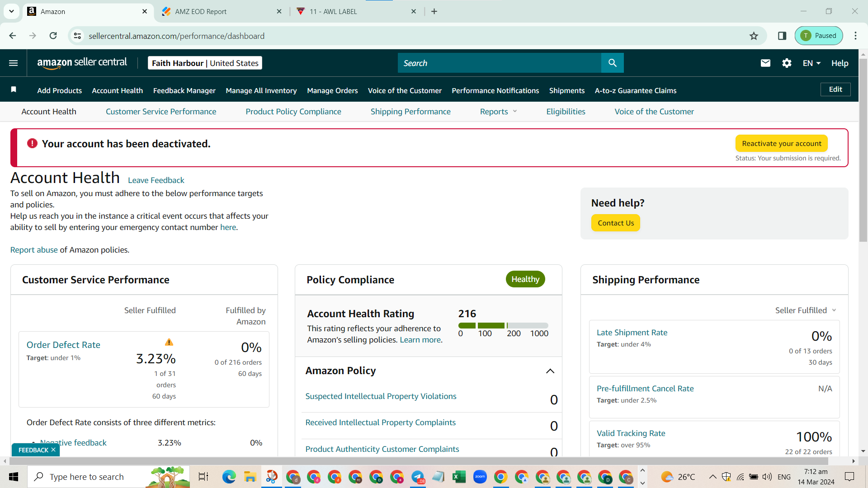The width and height of the screenshot is (868, 488).
Task: View site information icon in address bar
Action: [78, 36]
